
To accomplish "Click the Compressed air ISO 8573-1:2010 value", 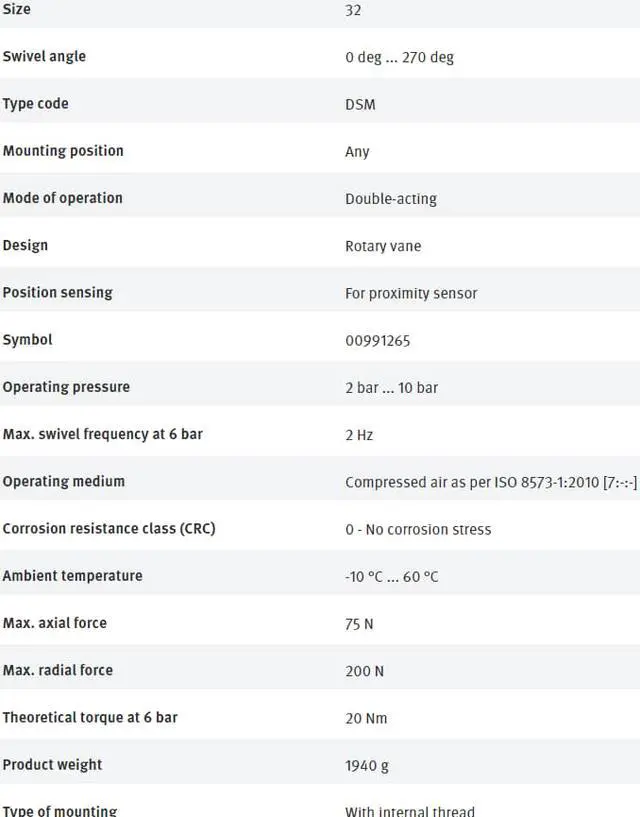I will (x=490, y=482).
